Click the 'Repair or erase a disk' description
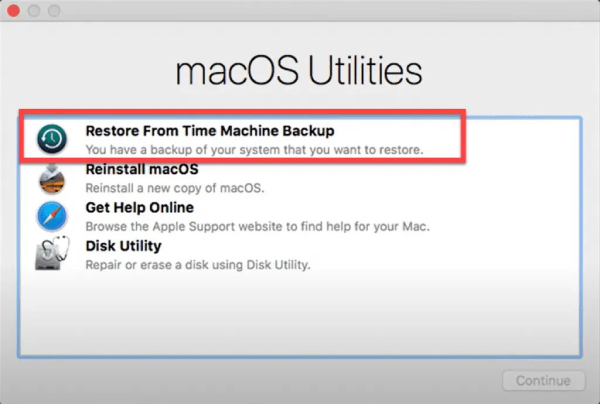The width and height of the screenshot is (600, 404). 198,265
